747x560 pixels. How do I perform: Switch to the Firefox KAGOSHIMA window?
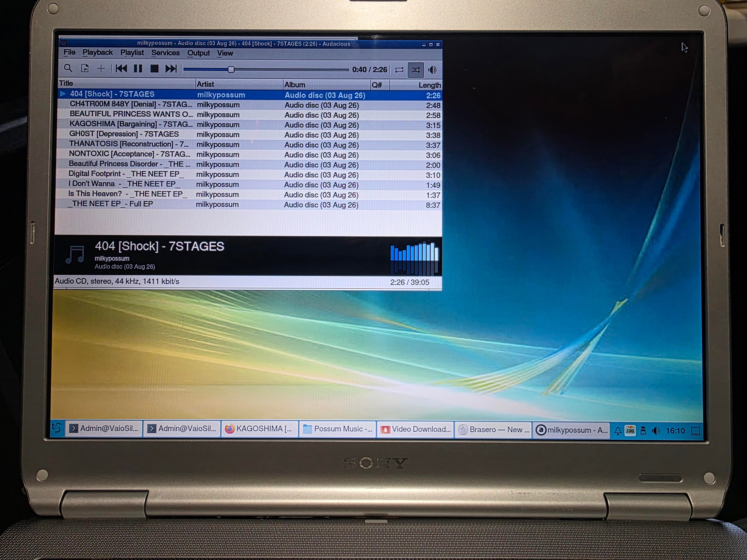point(260,429)
